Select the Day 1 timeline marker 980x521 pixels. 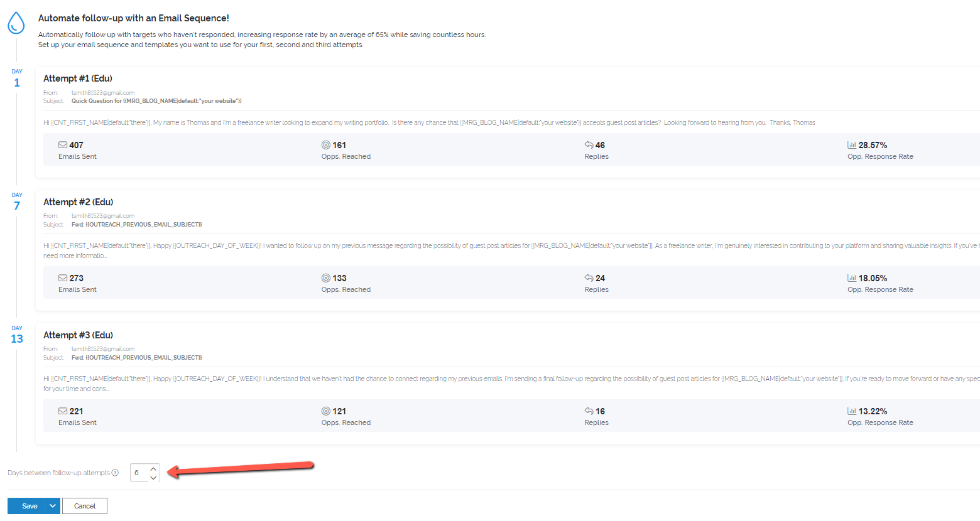pos(17,78)
